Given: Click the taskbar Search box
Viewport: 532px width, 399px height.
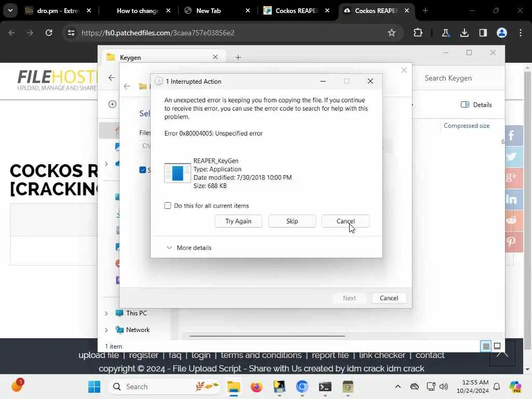Looking at the screenshot, I should tap(165, 387).
